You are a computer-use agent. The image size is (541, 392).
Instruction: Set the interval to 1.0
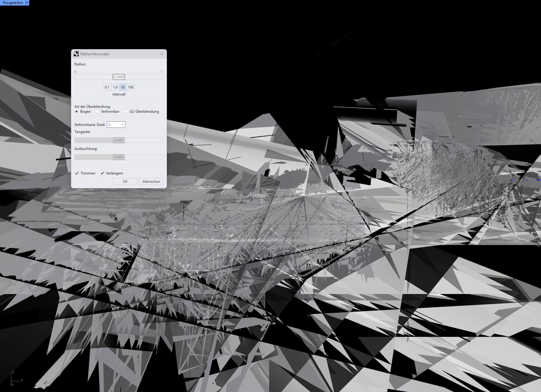115,87
